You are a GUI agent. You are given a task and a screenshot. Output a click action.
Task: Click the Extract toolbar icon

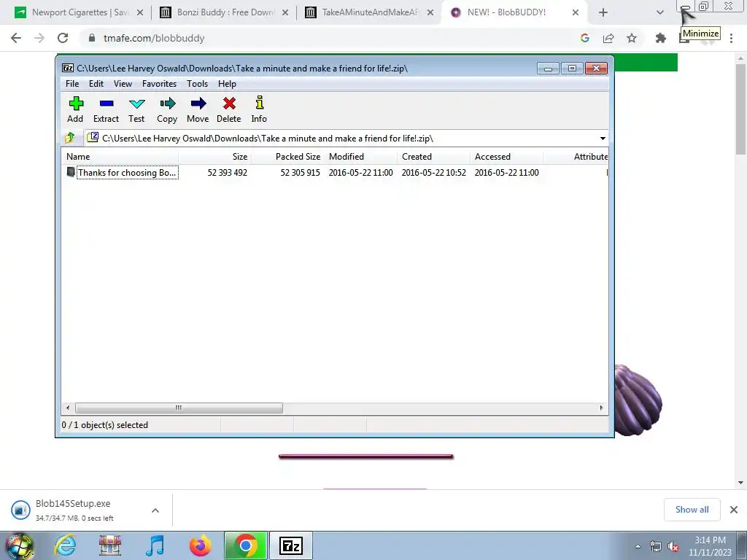click(x=106, y=109)
